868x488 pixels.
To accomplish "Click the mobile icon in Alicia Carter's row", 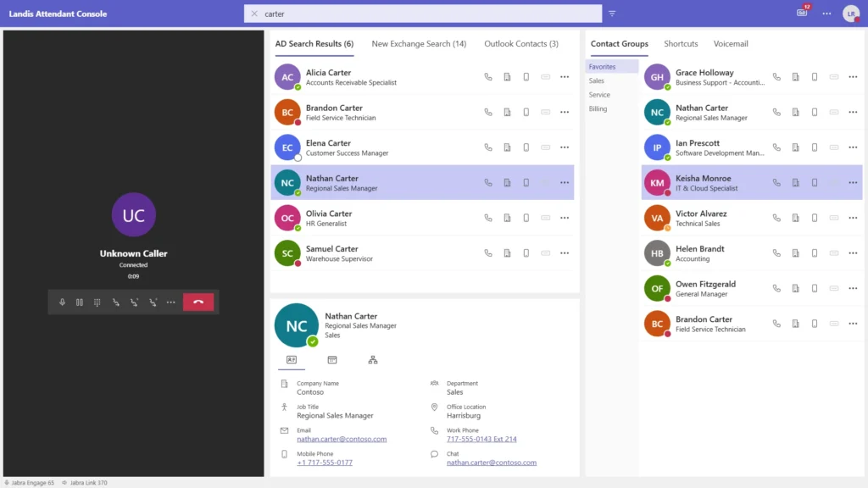I will (526, 77).
